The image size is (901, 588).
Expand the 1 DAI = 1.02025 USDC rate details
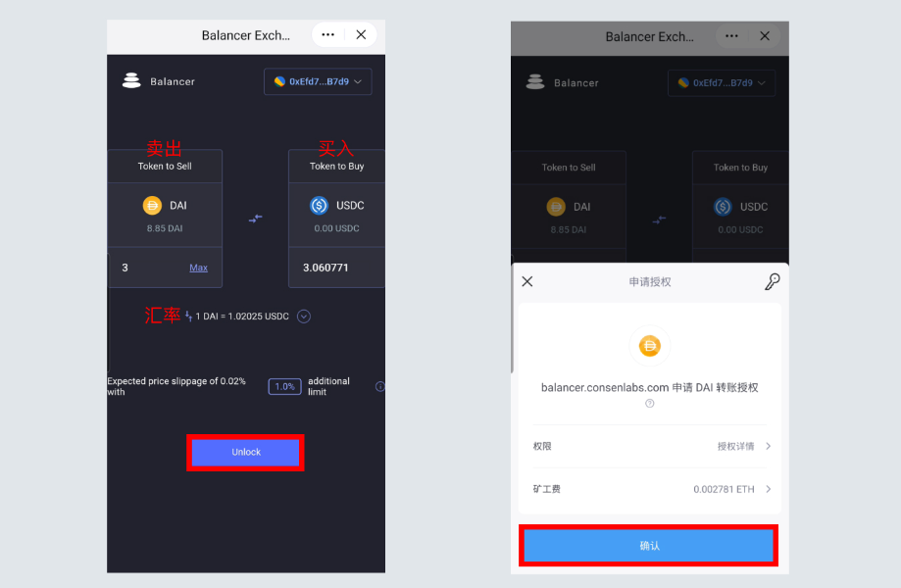304,317
